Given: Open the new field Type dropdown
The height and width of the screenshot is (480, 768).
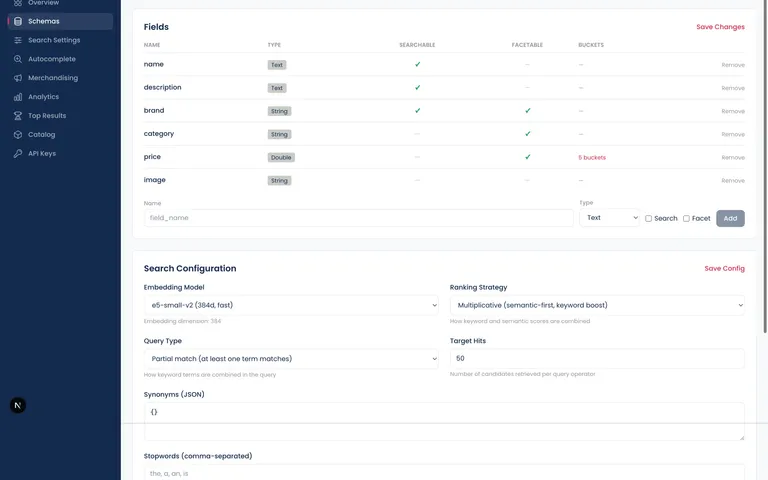Looking at the screenshot, I should click(608, 218).
